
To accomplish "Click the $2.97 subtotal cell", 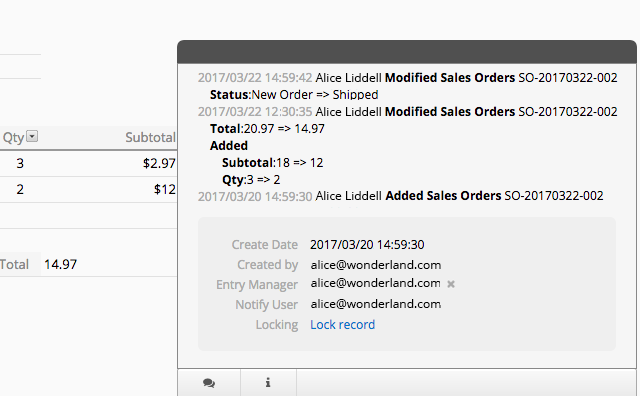I will pyautogui.click(x=159, y=163).
